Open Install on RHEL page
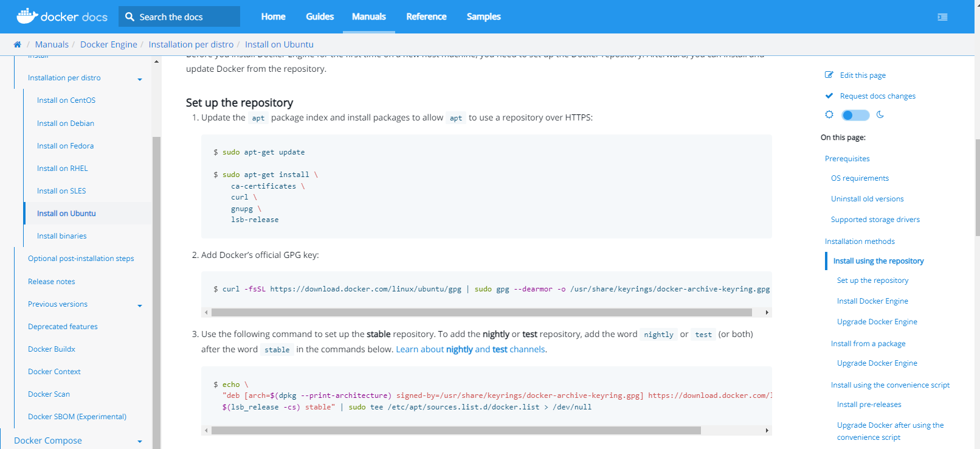980x449 pixels. pyautogui.click(x=62, y=169)
